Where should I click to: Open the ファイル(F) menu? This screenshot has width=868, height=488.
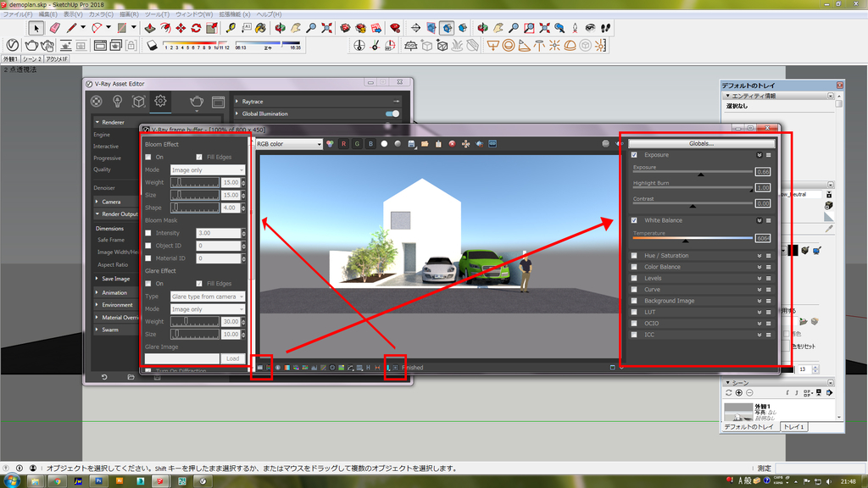point(17,14)
